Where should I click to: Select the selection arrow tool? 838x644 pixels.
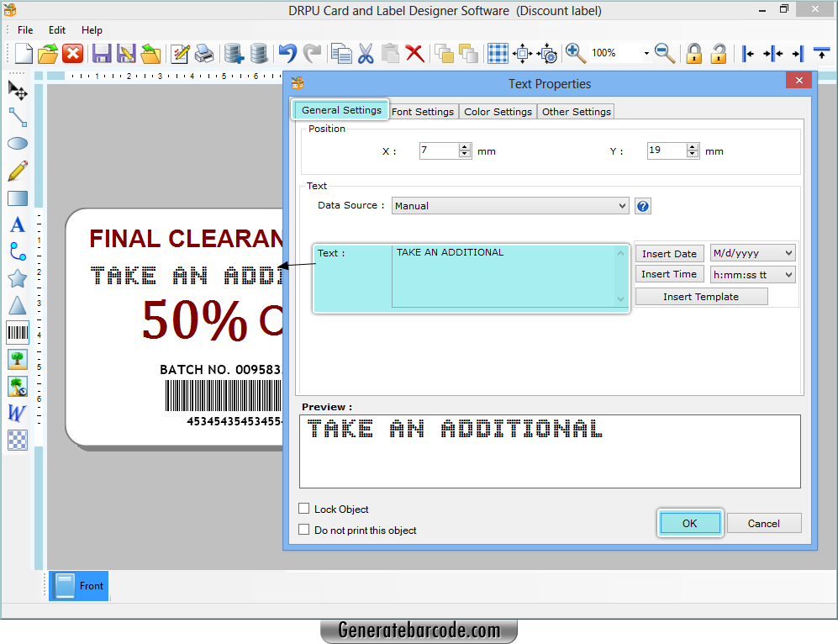(x=18, y=91)
